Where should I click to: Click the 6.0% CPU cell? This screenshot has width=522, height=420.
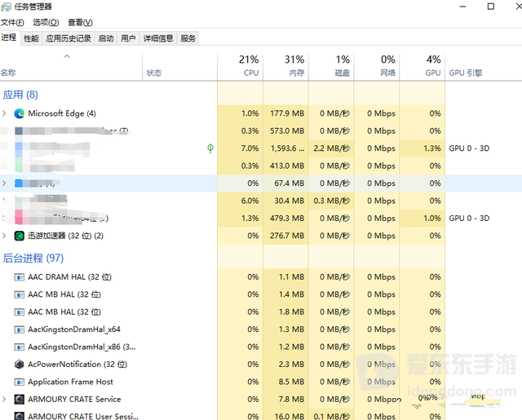click(x=241, y=201)
